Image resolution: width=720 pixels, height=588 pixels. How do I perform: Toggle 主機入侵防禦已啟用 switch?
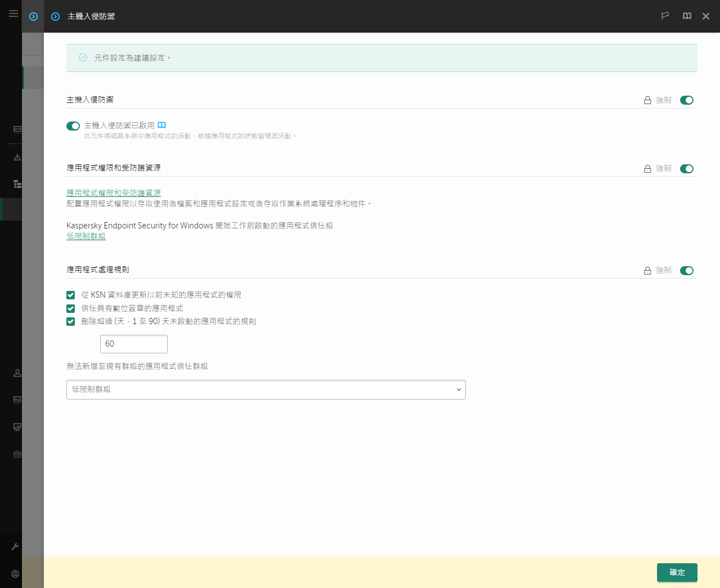[x=73, y=125]
